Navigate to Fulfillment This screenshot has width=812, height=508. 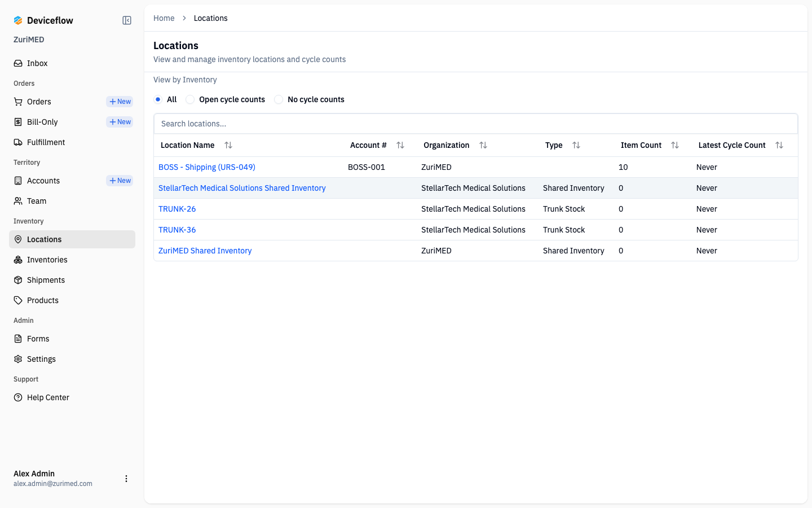72,142
